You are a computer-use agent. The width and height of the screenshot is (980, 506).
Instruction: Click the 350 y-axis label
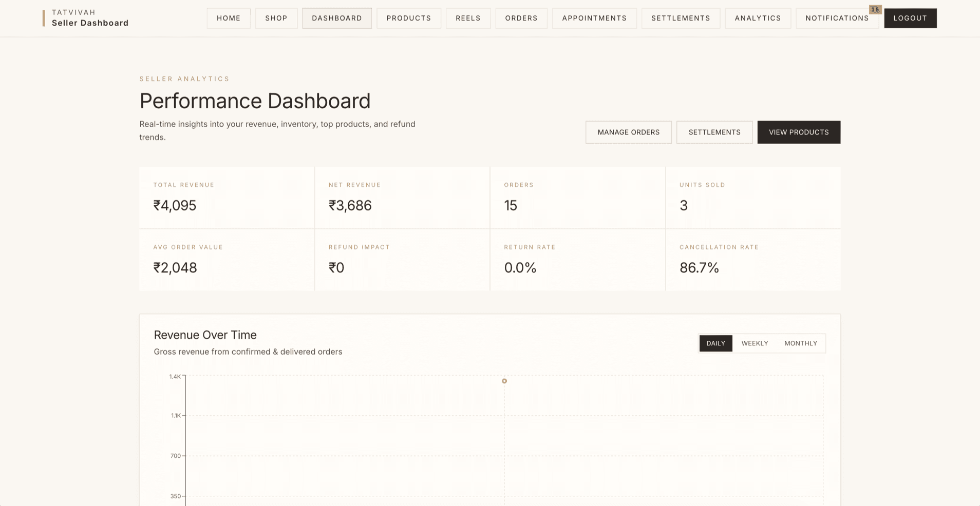click(176, 496)
